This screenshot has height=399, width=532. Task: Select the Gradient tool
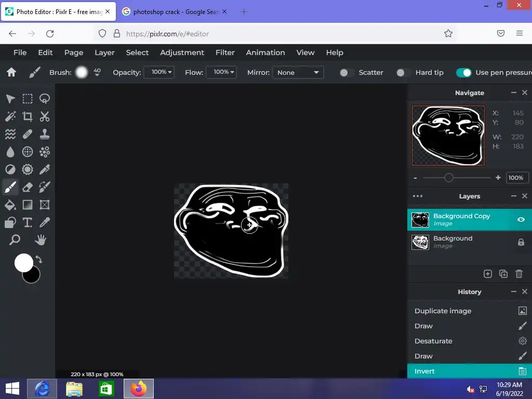(x=28, y=205)
